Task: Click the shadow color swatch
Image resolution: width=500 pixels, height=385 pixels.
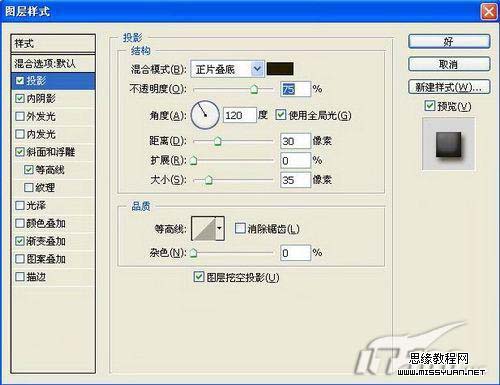Action: pos(280,69)
